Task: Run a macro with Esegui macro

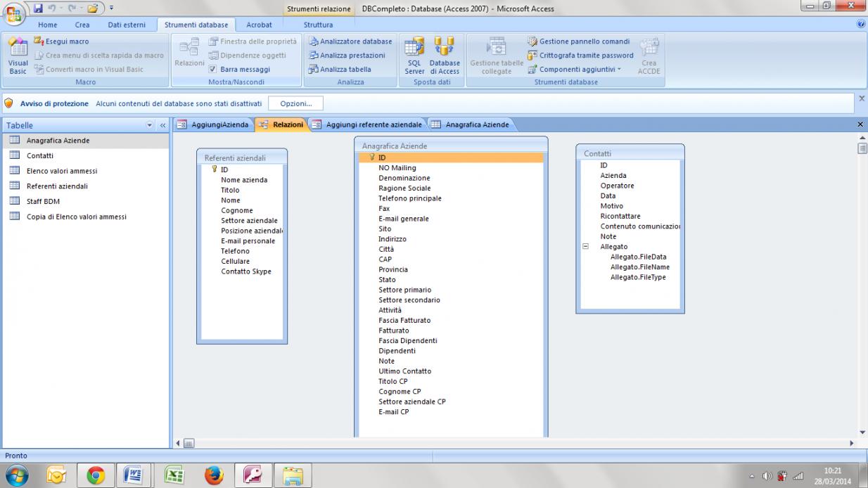Action: click(62, 41)
